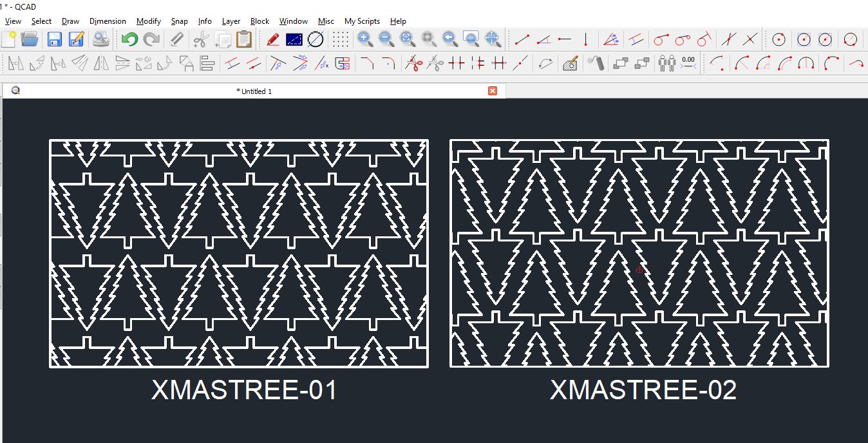This screenshot has height=443, width=868.
Task: Toggle draft mode blue icon
Action: click(294, 39)
